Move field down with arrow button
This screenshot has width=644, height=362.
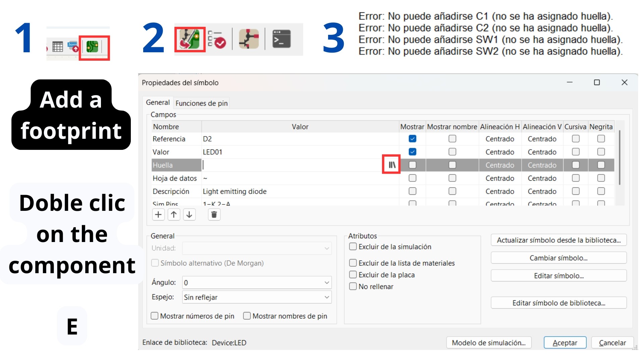(x=189, y=215)
